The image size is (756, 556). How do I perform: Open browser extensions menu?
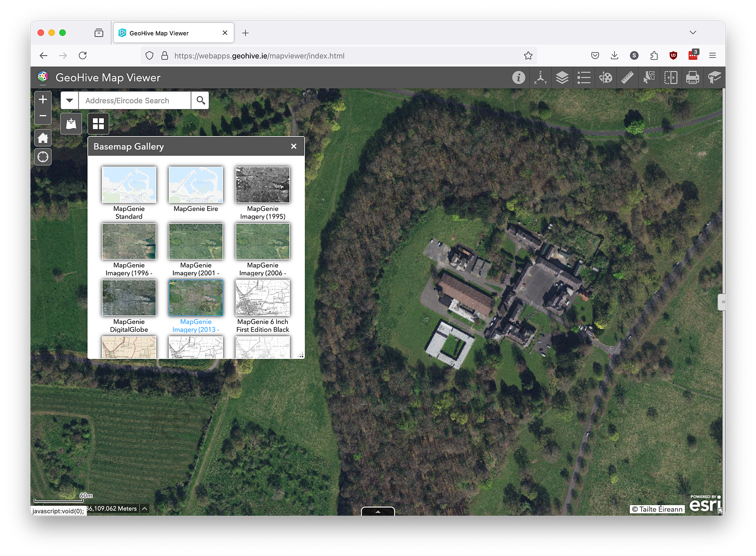click(654, 56)
